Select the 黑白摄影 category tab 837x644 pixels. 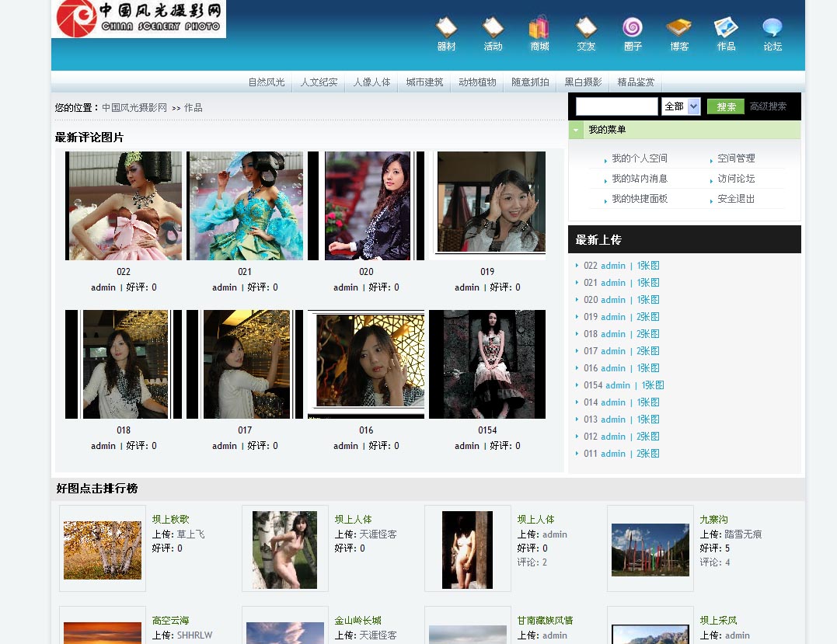point(583,82)
